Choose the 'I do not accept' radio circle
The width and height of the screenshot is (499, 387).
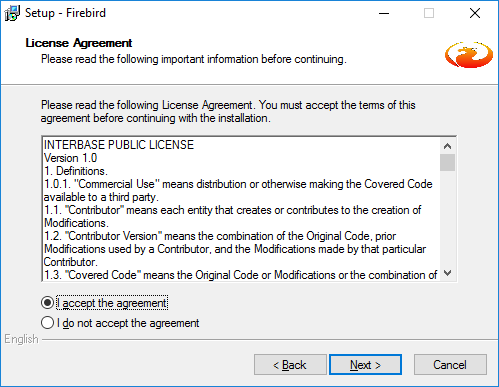click(47, 323)
